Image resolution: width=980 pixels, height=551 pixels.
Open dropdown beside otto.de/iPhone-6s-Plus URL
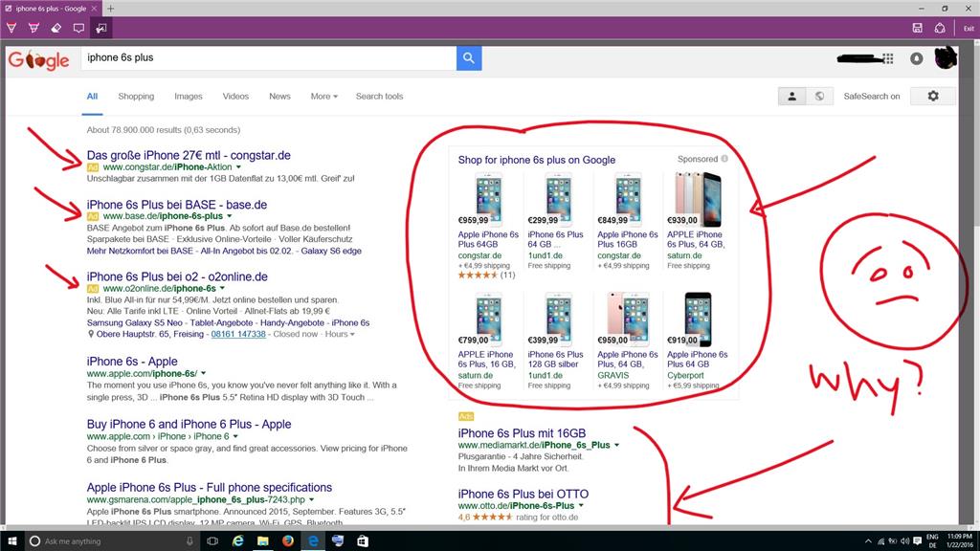click(x=581, y=506)
